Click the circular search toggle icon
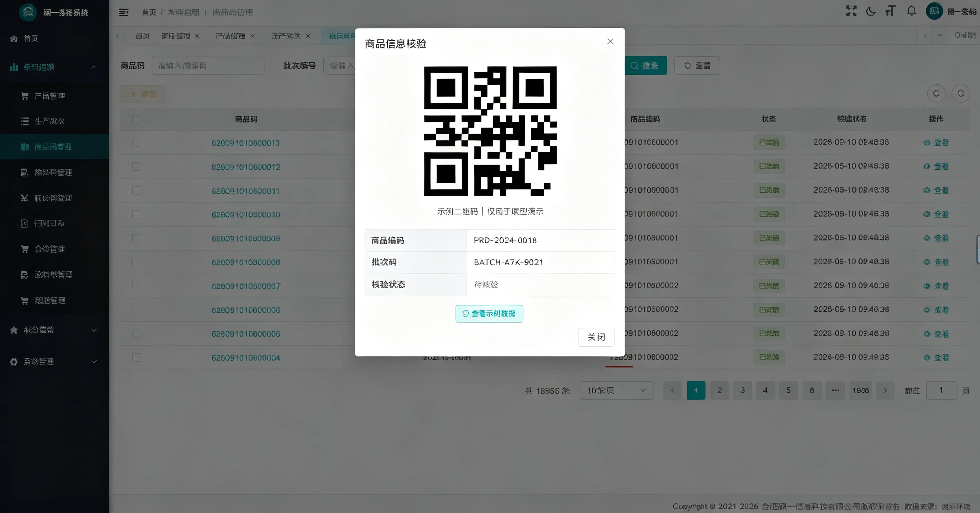The width and height of the screenshot is (980, 513). 936,93
